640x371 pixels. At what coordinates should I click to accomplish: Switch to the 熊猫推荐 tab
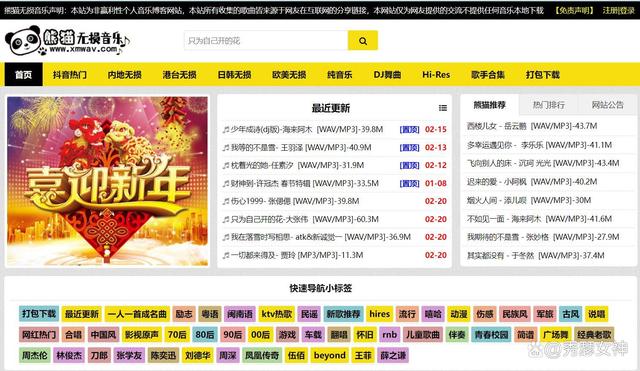[x=489, y=105]
